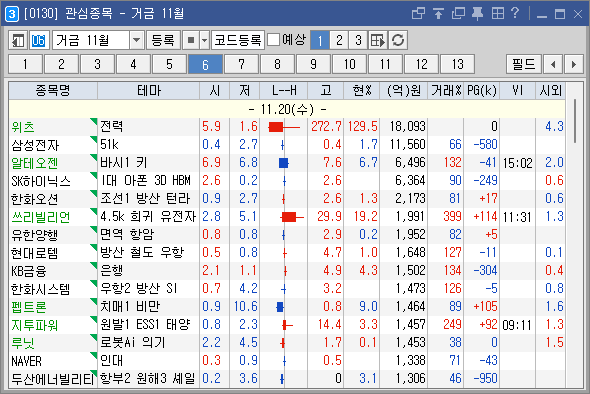Click the previous tabs left arrow
The width and height of the screenshot is (590, 394).
tap(553, 64)
